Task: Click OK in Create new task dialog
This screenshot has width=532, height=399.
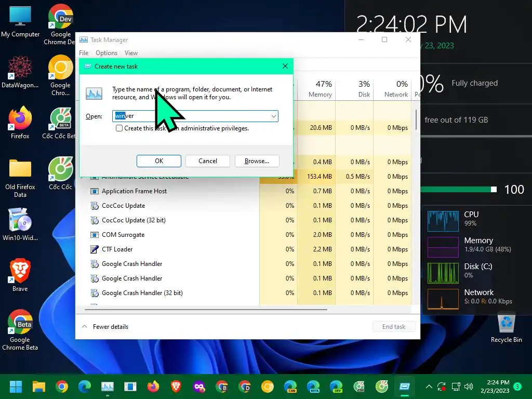Action: click(x=159, y=161)
